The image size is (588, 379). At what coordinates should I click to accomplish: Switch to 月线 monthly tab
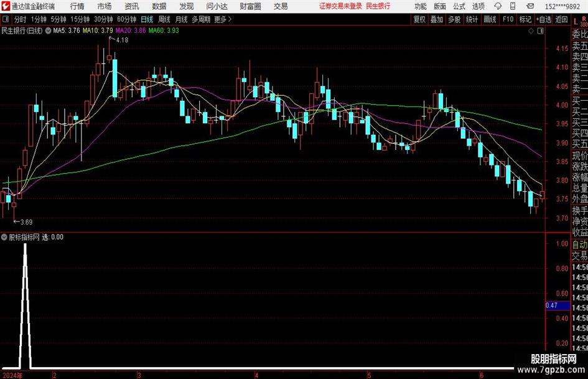coord(181,19)
